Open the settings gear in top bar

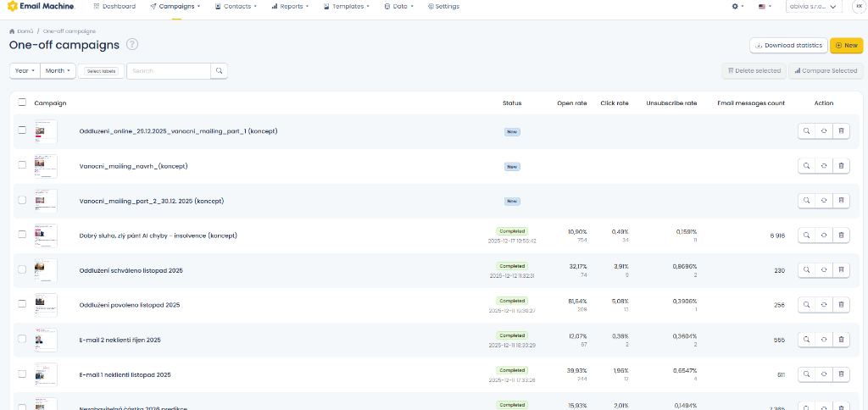[x=737, y=6]
